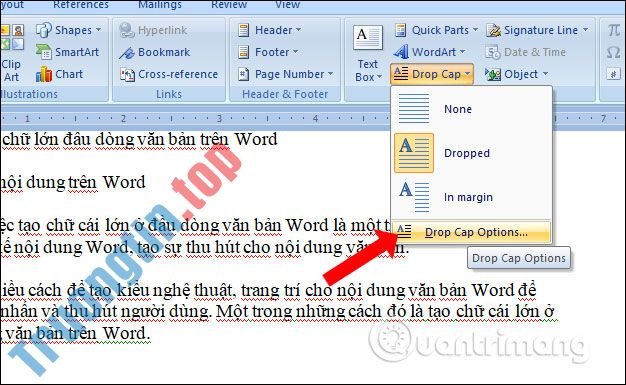The height and width of the screenshot is (385, 626).
Task: Collapse the Drop Cap dropdown arrow
Action: click(x=468, y=74)
